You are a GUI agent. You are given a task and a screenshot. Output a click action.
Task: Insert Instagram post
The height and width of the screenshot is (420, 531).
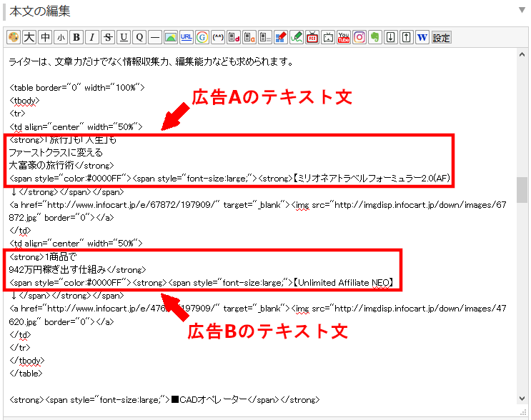(x=359, y=37)
